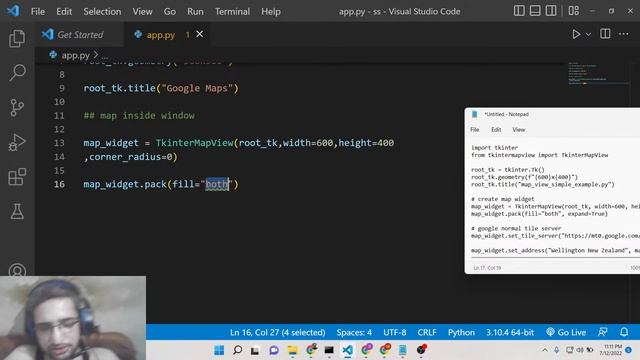Show hidden system tray icons chevron

pos(545,350)
